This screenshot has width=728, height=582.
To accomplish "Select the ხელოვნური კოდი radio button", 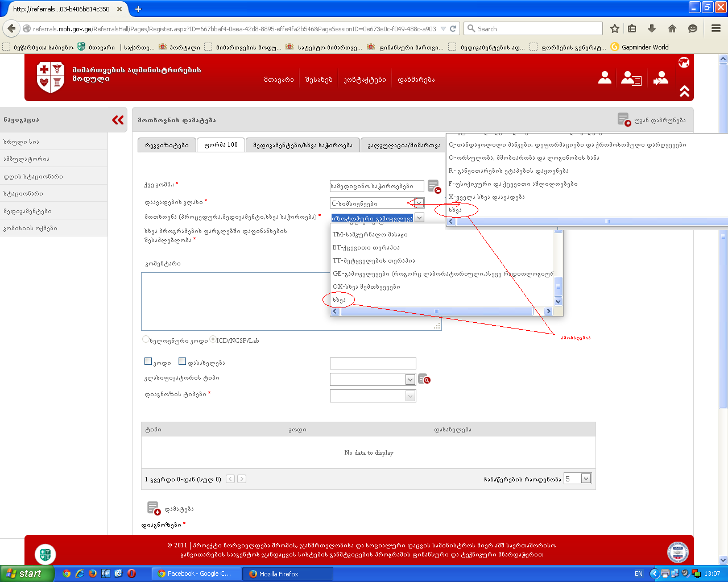I will (146, 340).
